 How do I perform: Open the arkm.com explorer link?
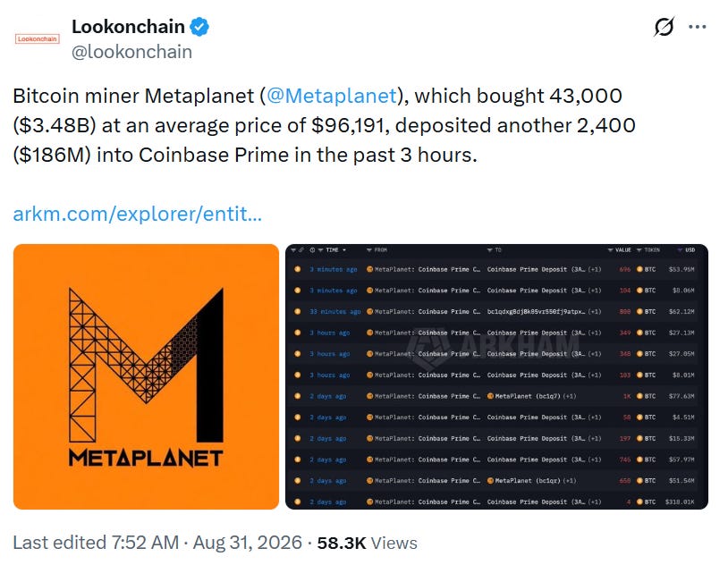pyautogui.click(x=138, y=214)
